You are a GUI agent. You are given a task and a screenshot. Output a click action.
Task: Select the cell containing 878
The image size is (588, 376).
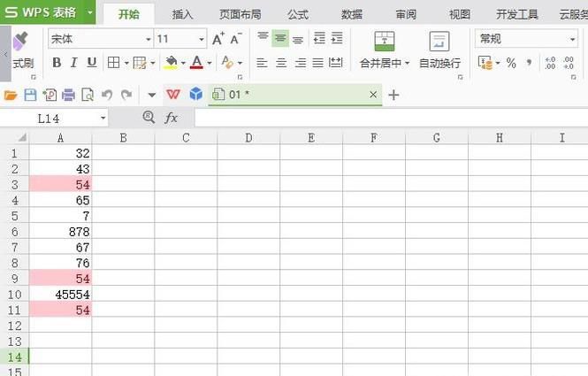(x=61, y=232)
